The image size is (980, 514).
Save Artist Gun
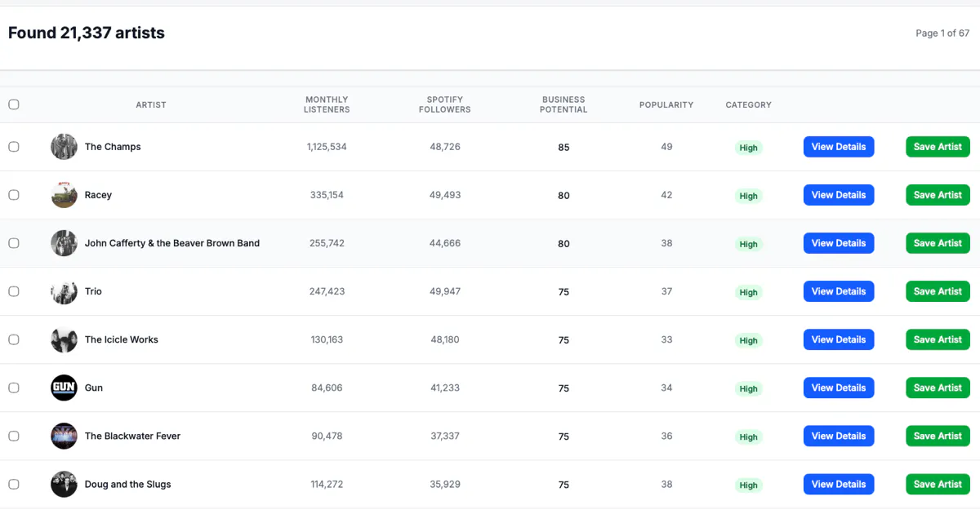point(938,388)
